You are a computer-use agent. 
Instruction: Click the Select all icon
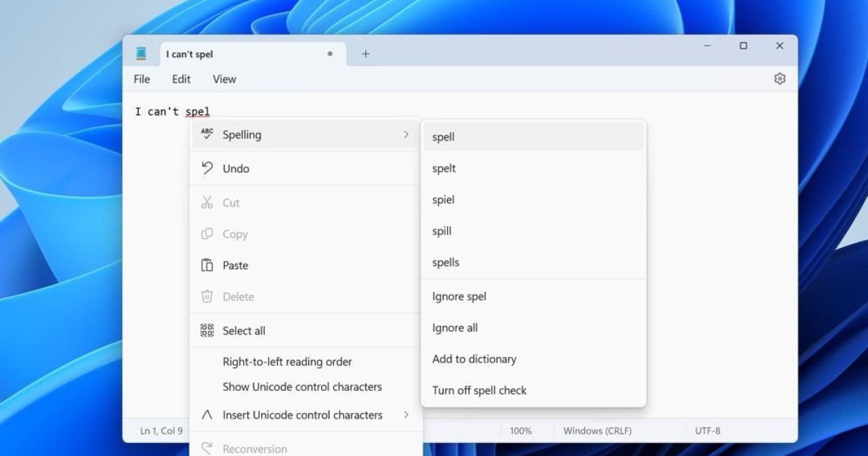tap(205, 330)
